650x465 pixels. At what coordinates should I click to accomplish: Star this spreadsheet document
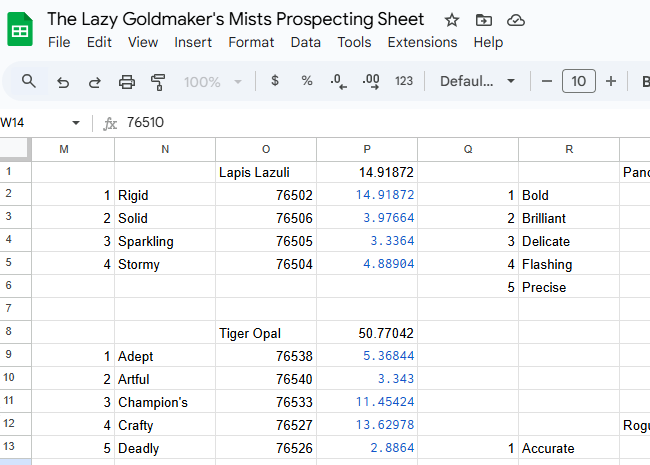click(451, 20)
